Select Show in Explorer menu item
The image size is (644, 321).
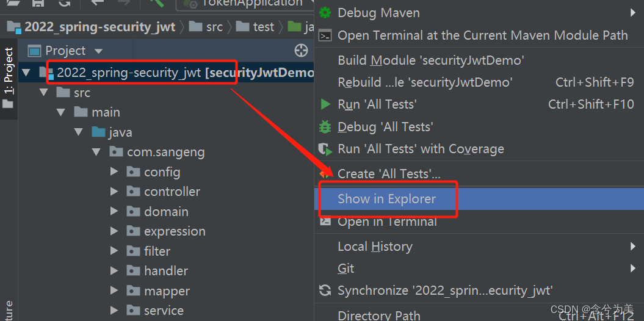point(479,199)
